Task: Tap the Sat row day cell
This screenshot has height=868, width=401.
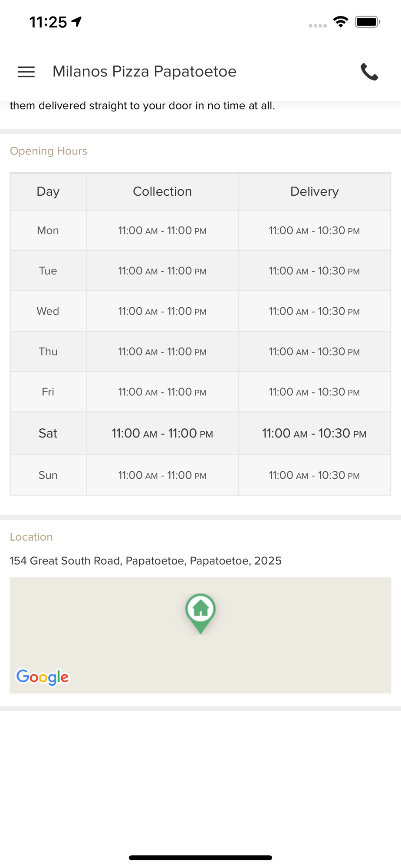Action: [x=48, y=433]
